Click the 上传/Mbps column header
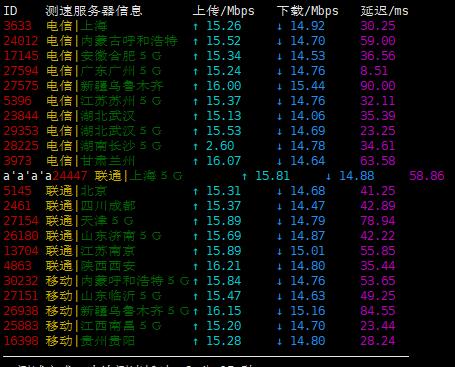The image size is (455, 367). pyautogui.click(x=223, y=11)
